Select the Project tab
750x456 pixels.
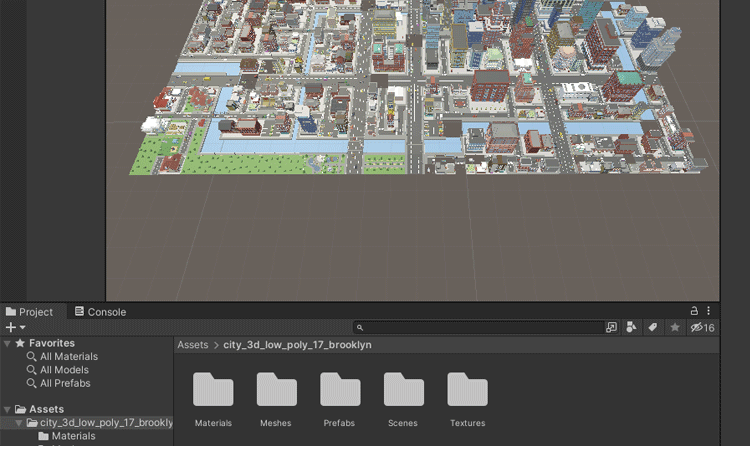click(x=30, y=312)
